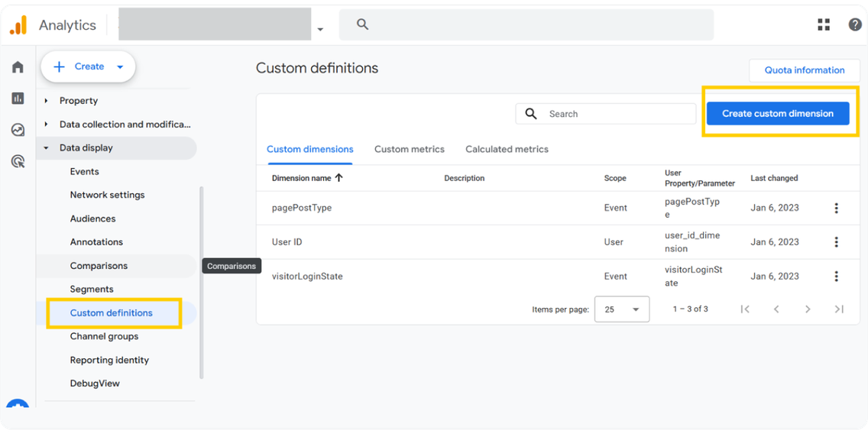Open the more options menu for pagePostType

coord(837,208)
